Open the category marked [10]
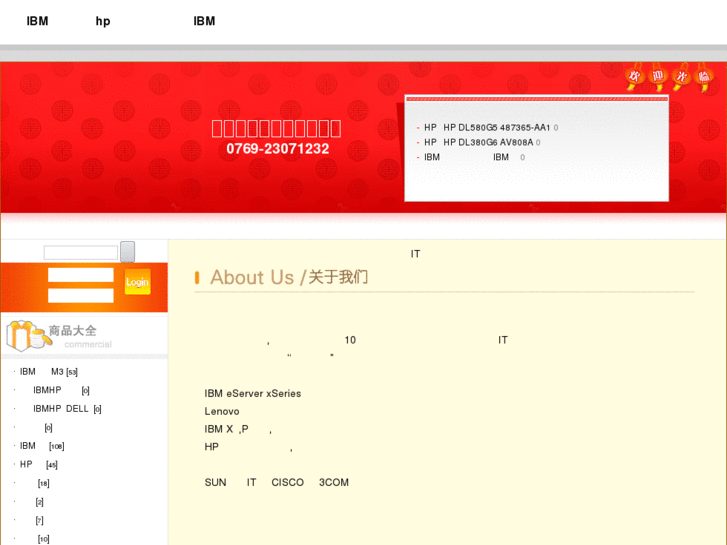Image resolution: width=727 pixels, height=545 pixels. (x=44, y=539)
